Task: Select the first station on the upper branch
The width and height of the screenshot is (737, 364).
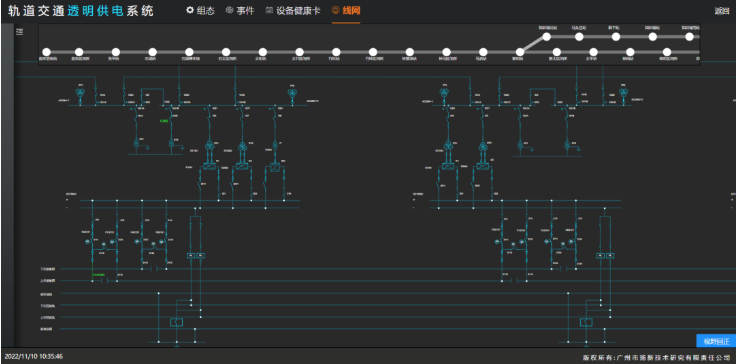Action: pos(546,36)
